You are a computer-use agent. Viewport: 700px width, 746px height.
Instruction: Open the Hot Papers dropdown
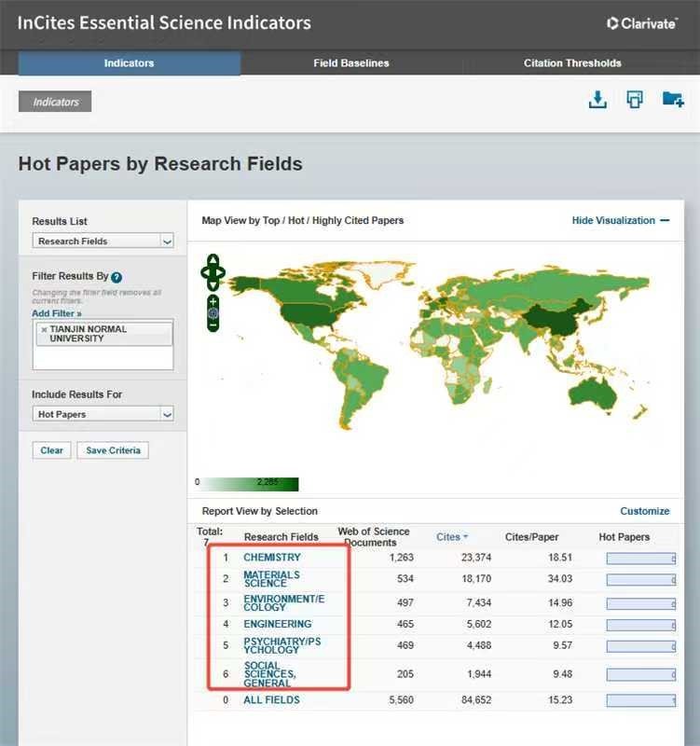click(103, 414)
